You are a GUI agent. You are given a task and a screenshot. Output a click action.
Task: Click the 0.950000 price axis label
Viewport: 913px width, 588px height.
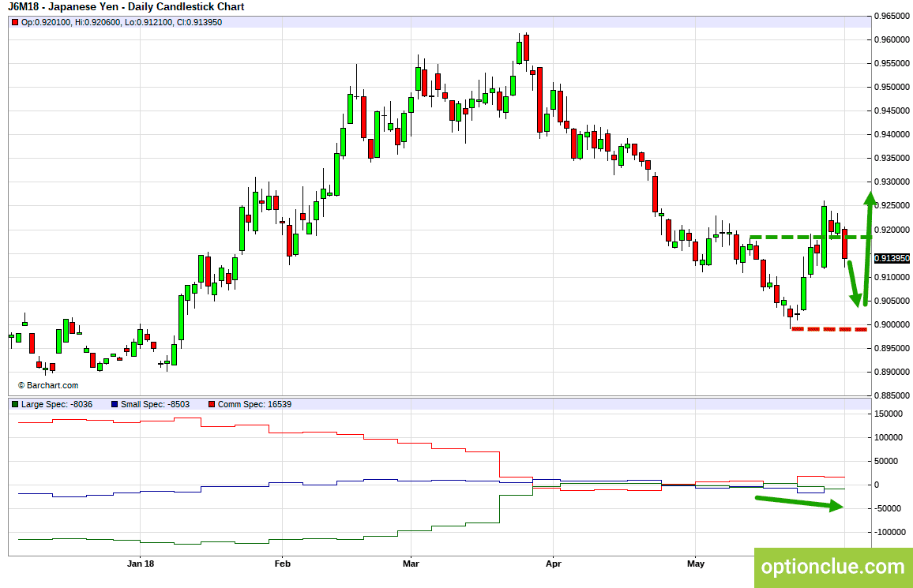click(892, 88)
